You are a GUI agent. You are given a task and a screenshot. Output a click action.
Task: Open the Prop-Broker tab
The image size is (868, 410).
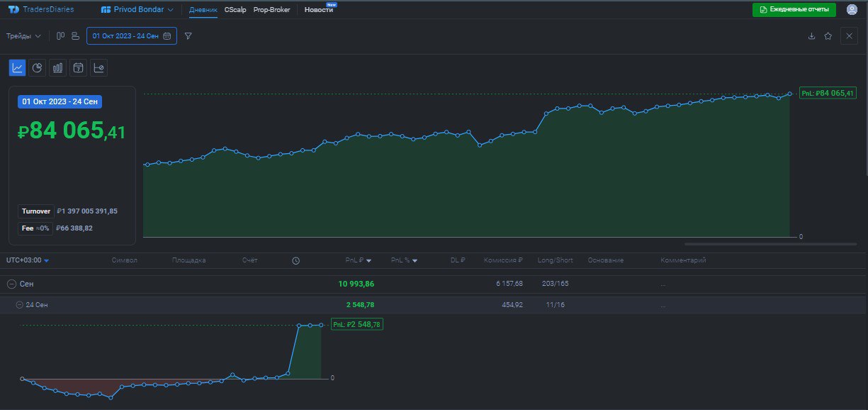271,10
